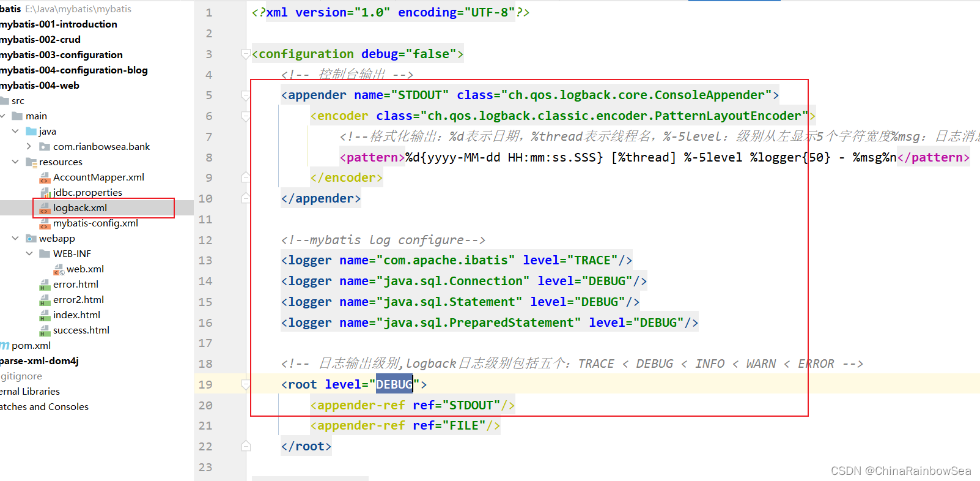Viewport: 980px width, 481px height.
Task: Click the jdbc.properties file icon
Action: pyautogui.click(x=45, y=193)
